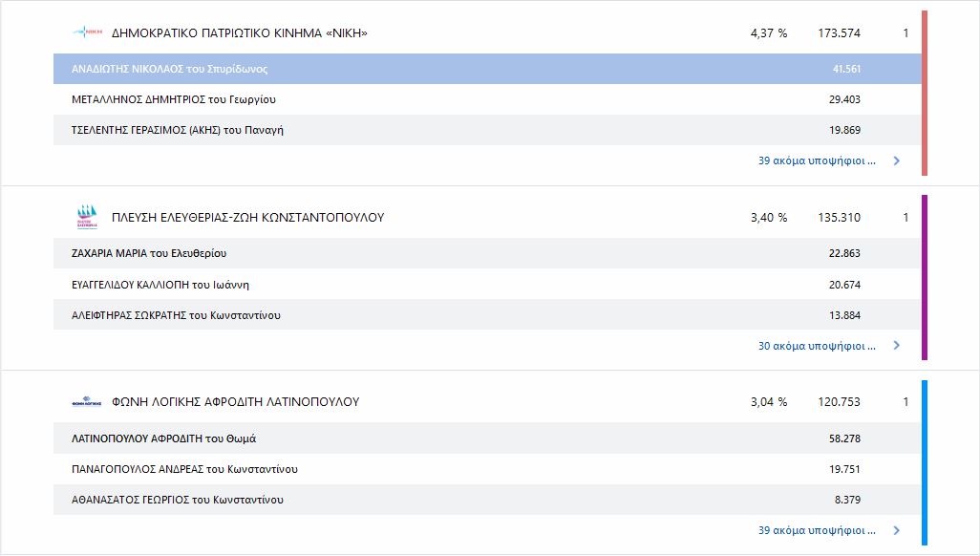
Task: Click the Πλεύση Ελευθερίας party logo
Action: [x=87, y=217]
